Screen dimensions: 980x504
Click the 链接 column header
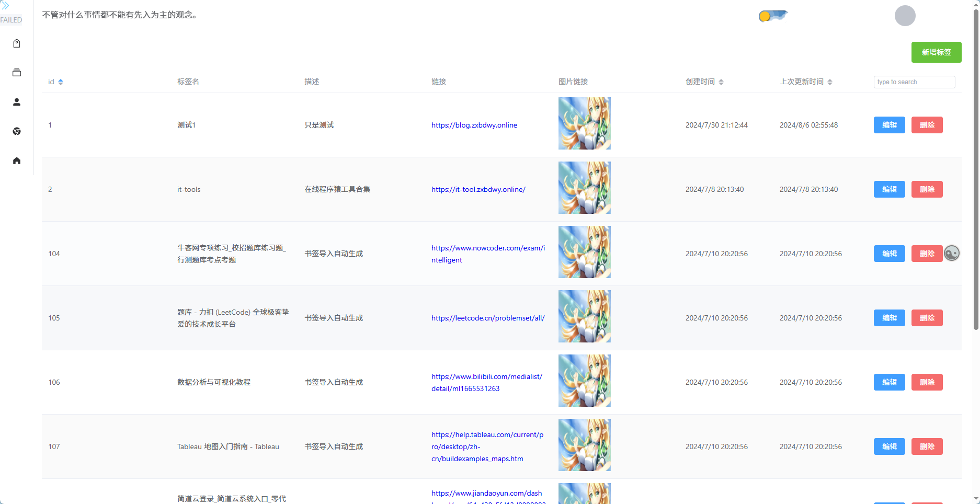pos(439,82)
